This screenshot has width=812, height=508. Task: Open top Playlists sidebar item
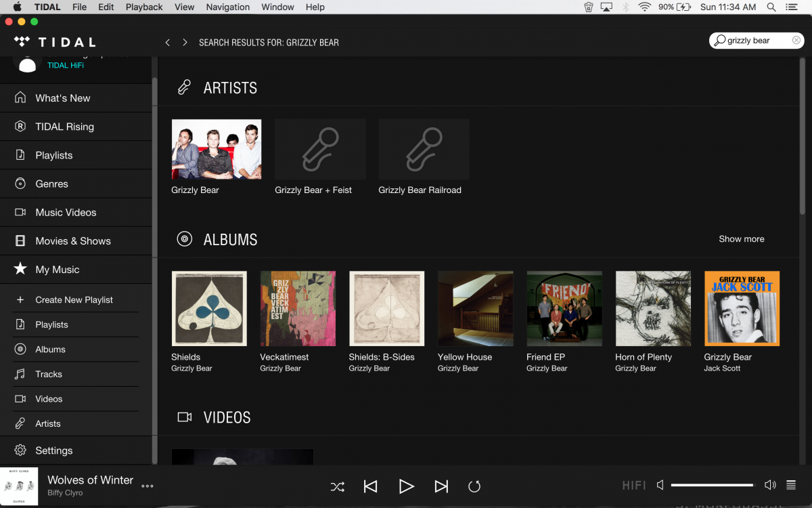tap(76, 155)
